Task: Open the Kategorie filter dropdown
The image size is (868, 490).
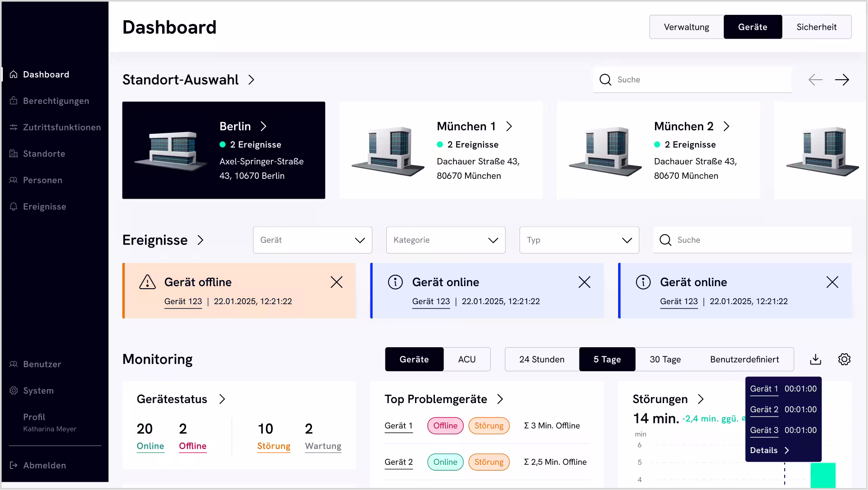Action: 446,240
